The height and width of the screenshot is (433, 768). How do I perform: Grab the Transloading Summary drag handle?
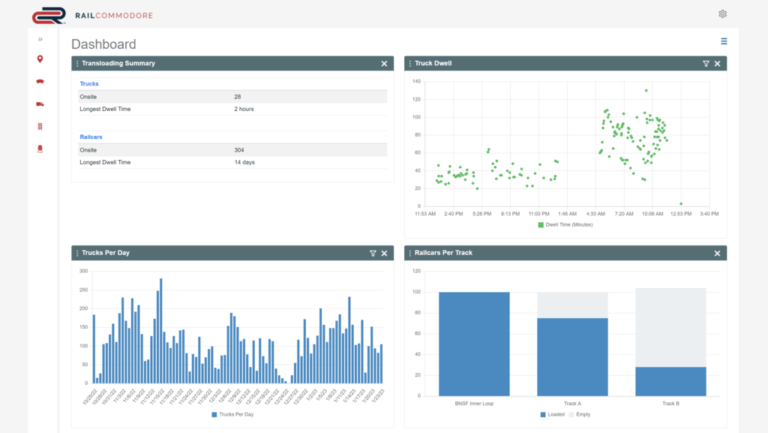point(77,63)
